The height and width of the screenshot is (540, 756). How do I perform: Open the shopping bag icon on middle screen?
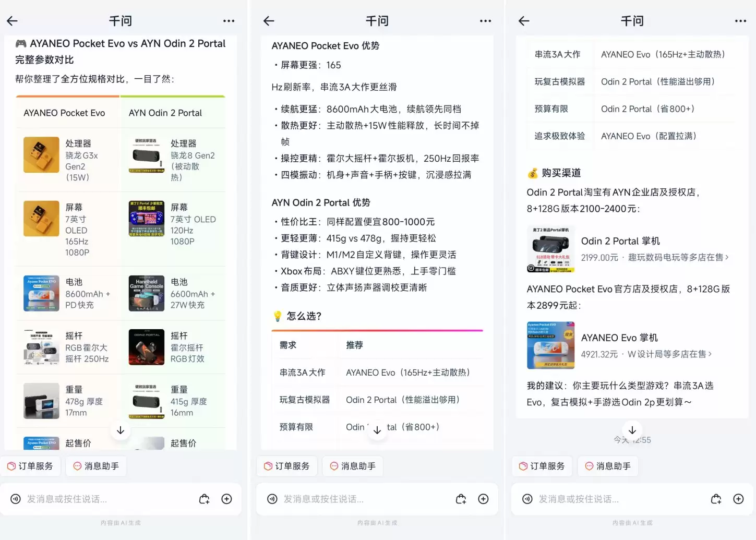[x=461, y=499]
